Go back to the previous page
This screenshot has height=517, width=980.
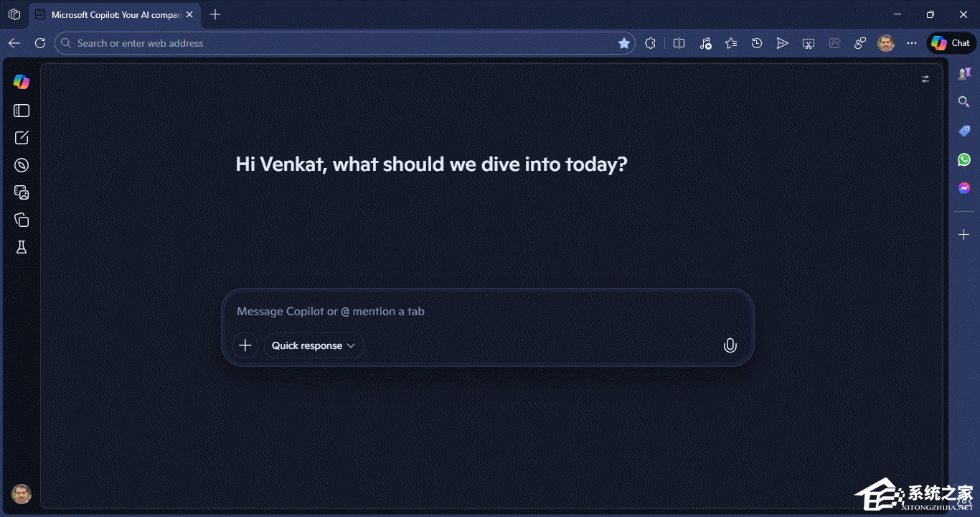pos(14,43)
